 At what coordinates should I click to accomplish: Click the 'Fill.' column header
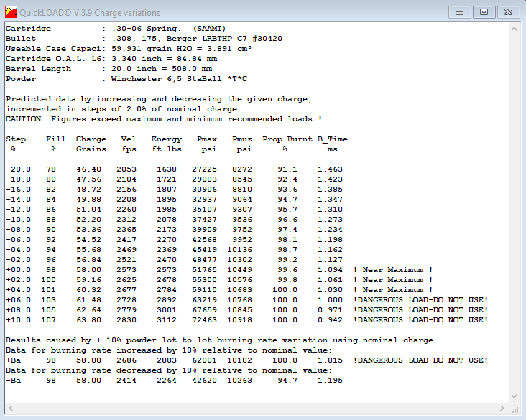pyautogui.click(x=58, y=139)
